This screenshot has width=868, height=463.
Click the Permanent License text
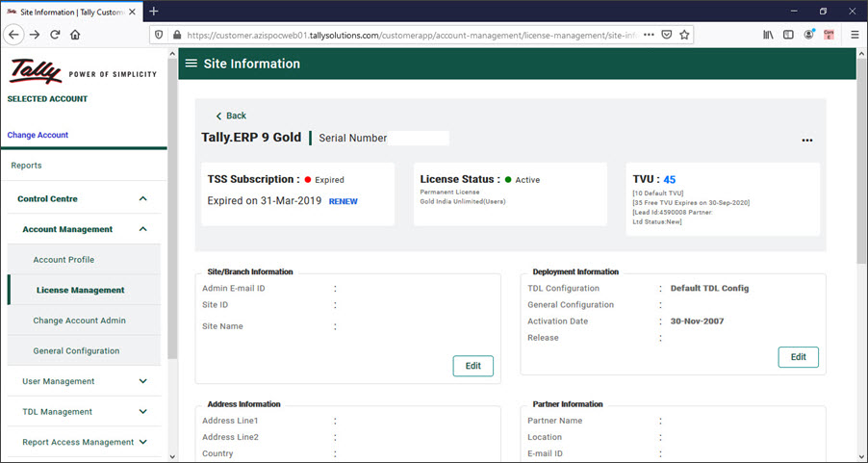point(449,192)
